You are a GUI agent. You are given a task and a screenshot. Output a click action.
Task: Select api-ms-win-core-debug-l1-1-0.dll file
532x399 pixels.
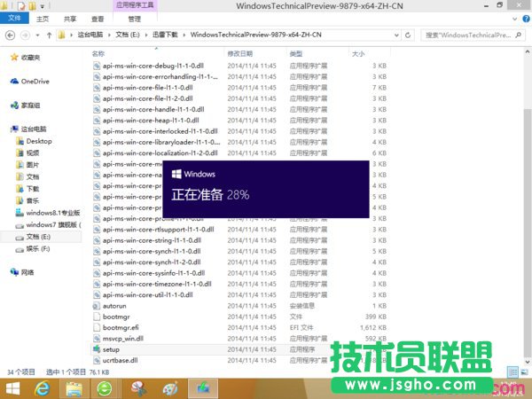(x=153, y=66)
